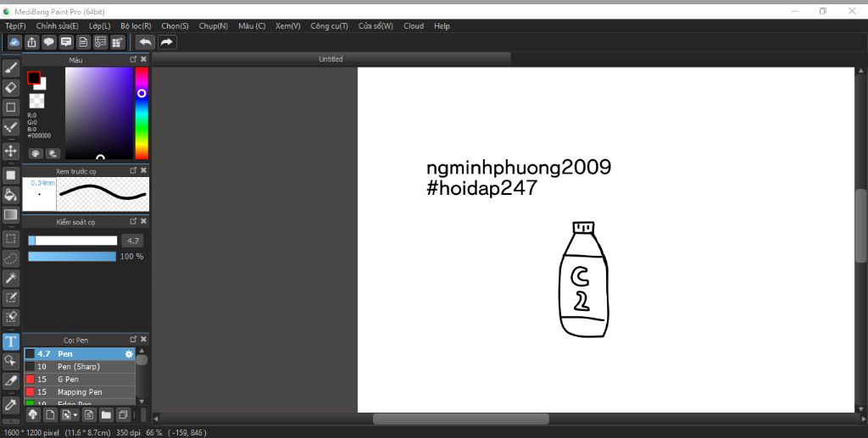Choose the Lasso select tool

pyautogui.click(x=10, y=258)
